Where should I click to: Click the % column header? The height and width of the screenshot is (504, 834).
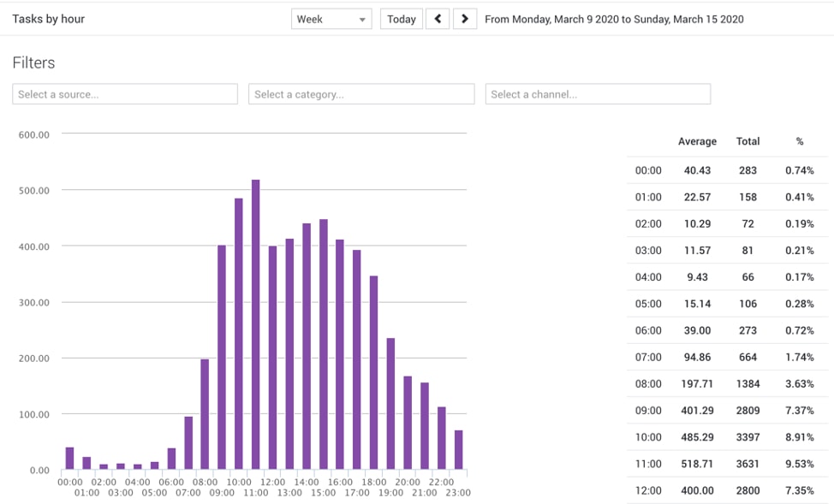click(x=800, y=141)
